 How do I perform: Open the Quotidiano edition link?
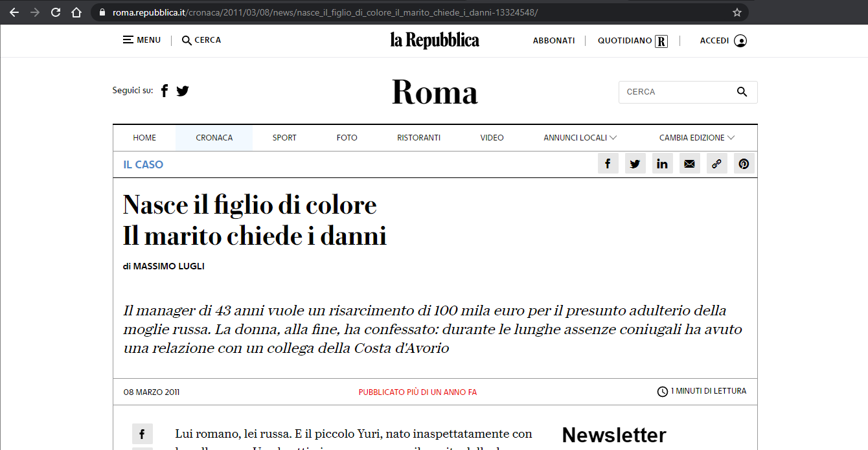tap(632, 41)
